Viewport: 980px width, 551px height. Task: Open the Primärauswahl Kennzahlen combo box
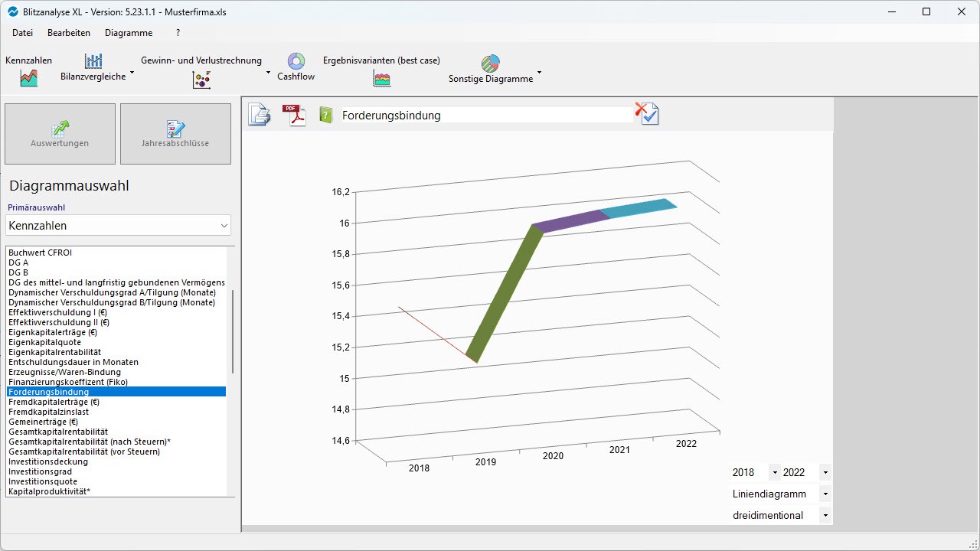point(118,226)
